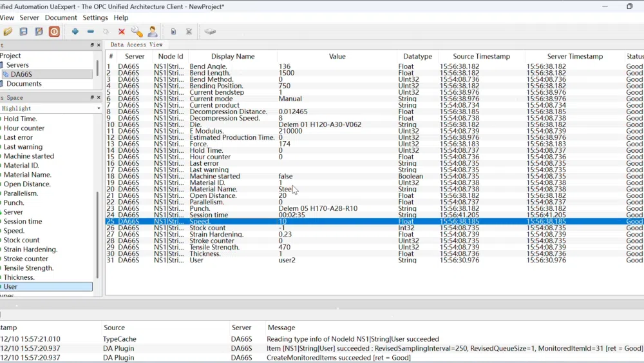
Task: Click the remove document crossed page icon
Action: click(x=189, y=32)
